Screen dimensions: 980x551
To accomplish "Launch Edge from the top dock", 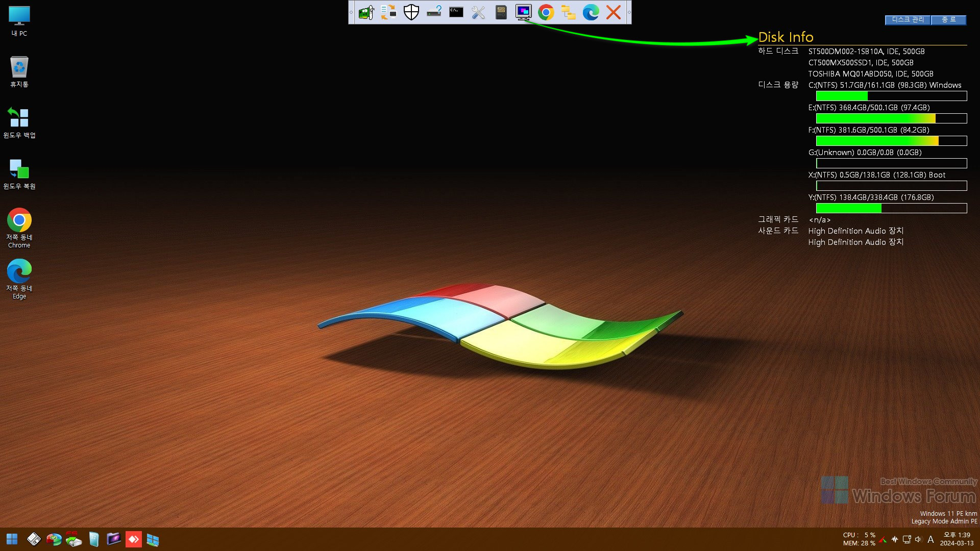I will point(591,12).
